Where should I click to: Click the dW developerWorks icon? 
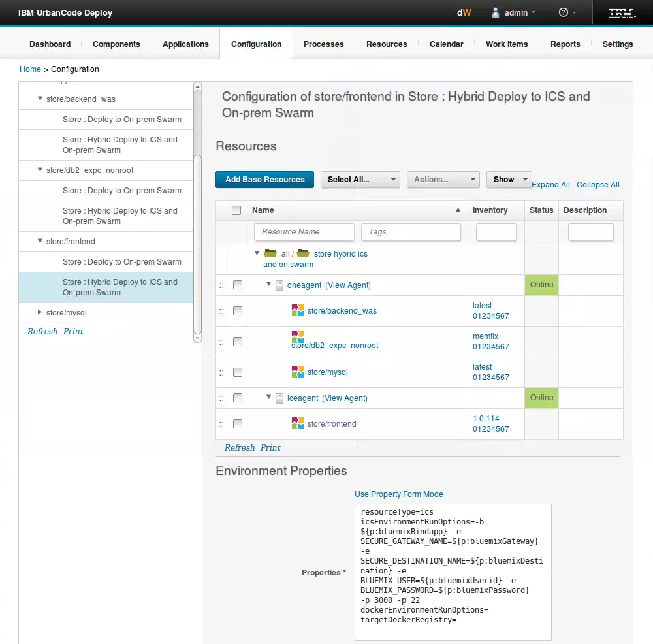click(464, 13)
